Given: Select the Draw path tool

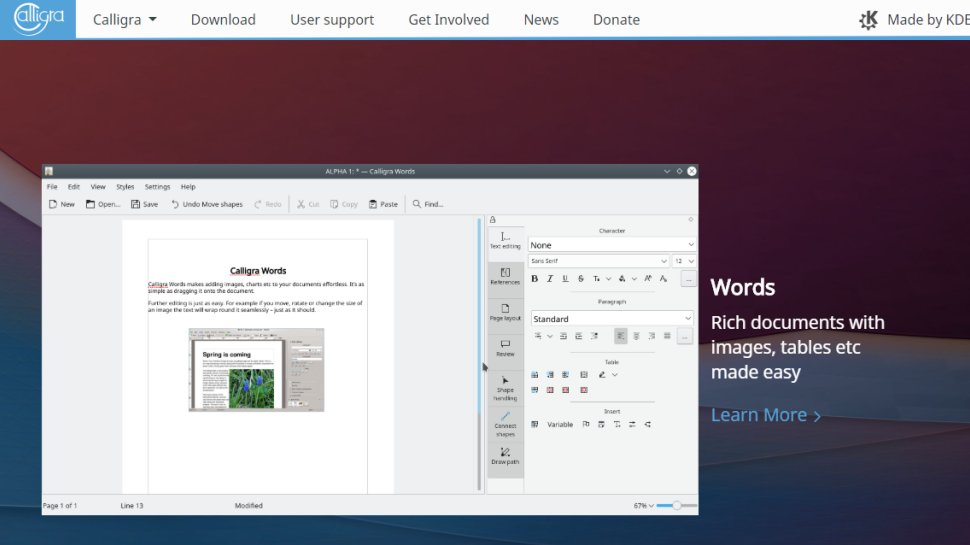Looking at the screenshot, I should click(x=505, y=457).
